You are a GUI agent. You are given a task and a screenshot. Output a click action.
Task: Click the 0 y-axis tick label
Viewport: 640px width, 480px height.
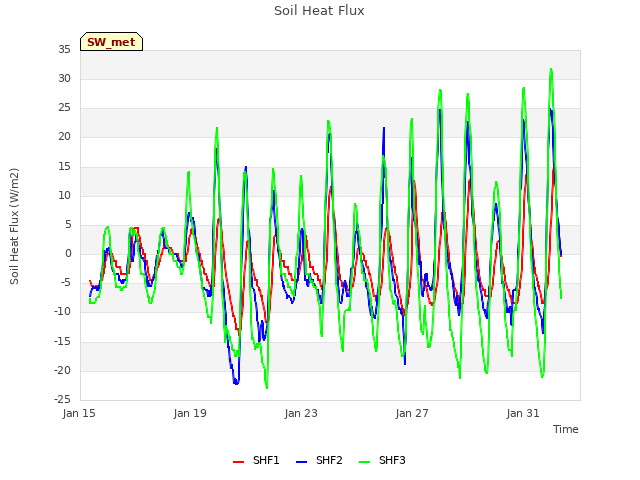point(68,253)
